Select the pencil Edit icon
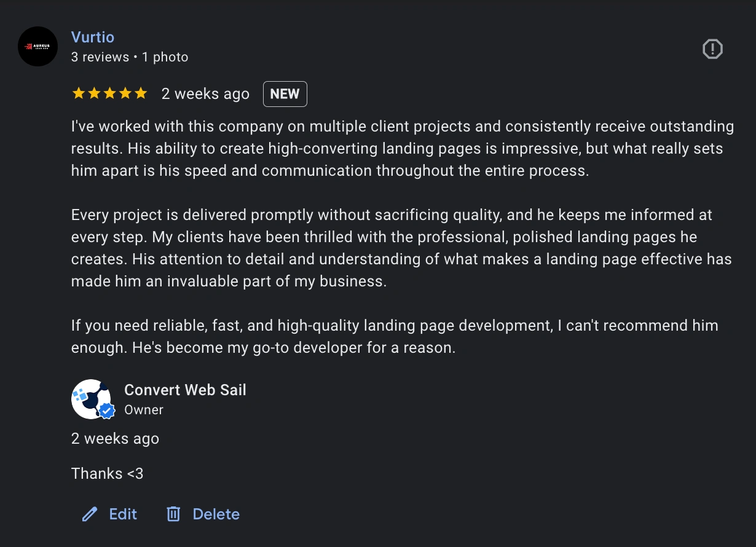This screenshot has height=547, width=756. coord(89,514)
